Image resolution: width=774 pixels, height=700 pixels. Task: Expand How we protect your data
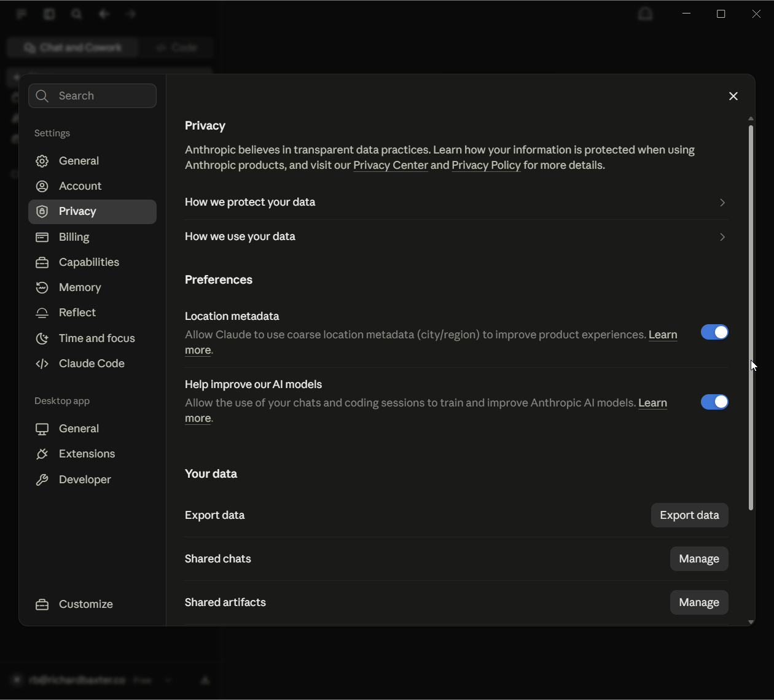(x=456, y=202)
